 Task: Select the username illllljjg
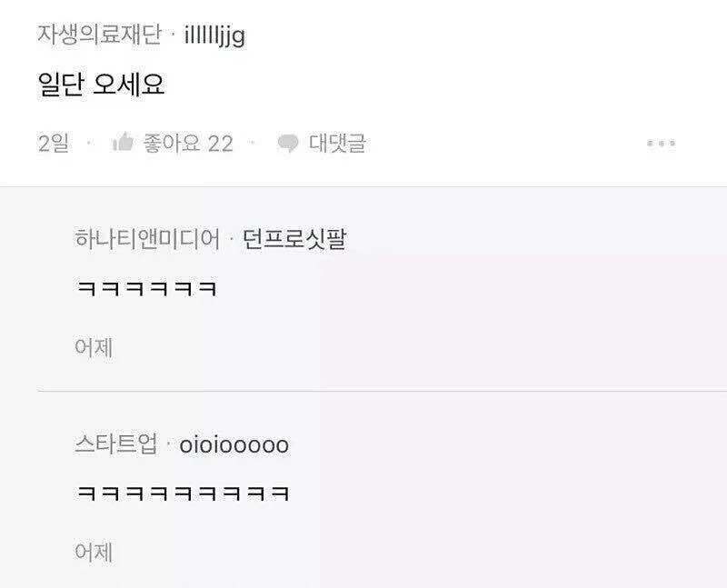214,35
